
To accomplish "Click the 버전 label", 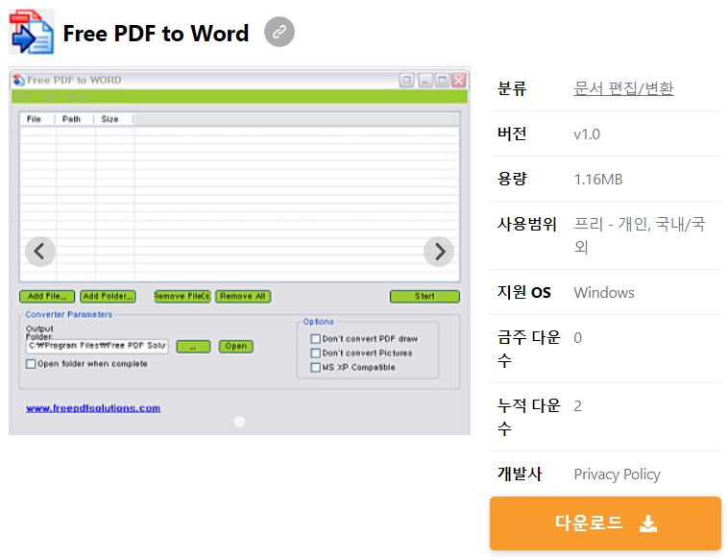I will pos(512,134).
